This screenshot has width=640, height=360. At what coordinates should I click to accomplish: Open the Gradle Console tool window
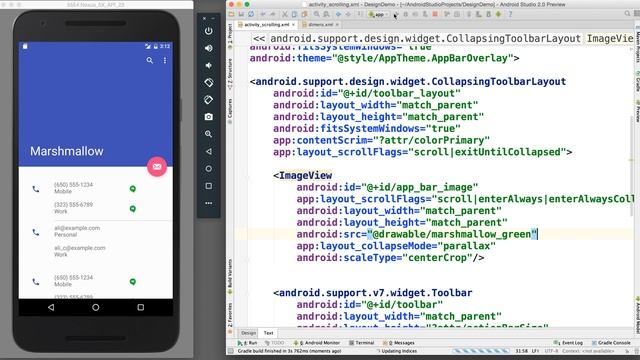[x=611, y=343]
